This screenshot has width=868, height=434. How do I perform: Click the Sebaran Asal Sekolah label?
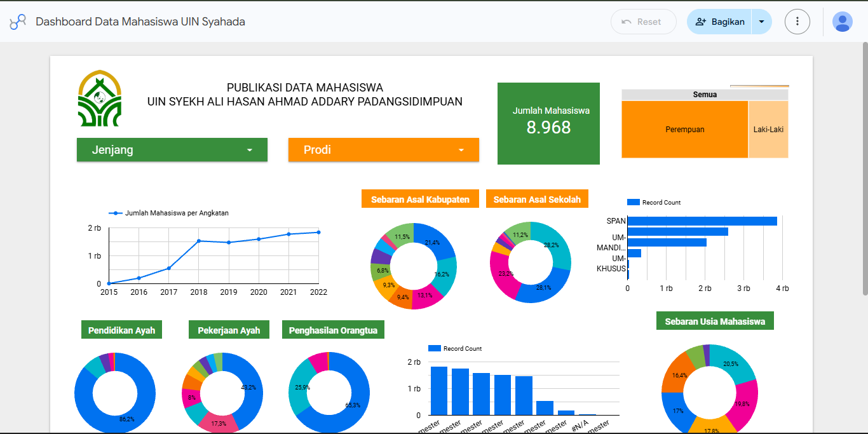pyautogui.click(x=537, y=199)
